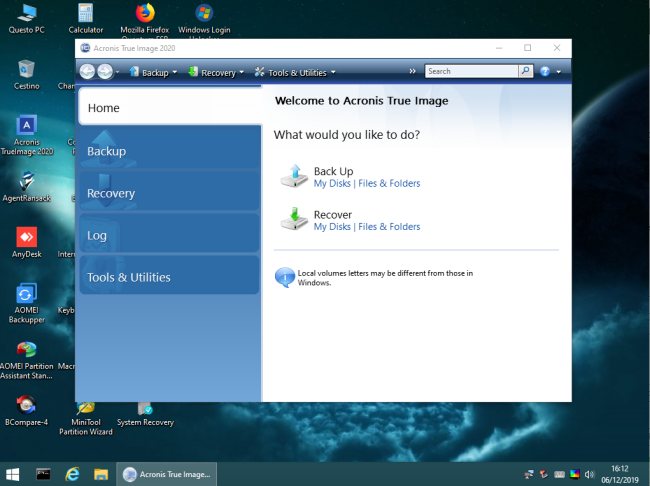This screenshot has width=650, height=486.
Task: Expand the toolbar overflow chevron
Action: pos(412,72)
